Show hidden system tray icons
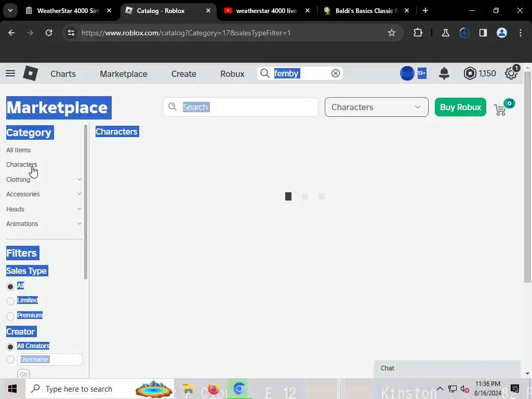Viewport: 532px width, 399px height. point(440,389)
